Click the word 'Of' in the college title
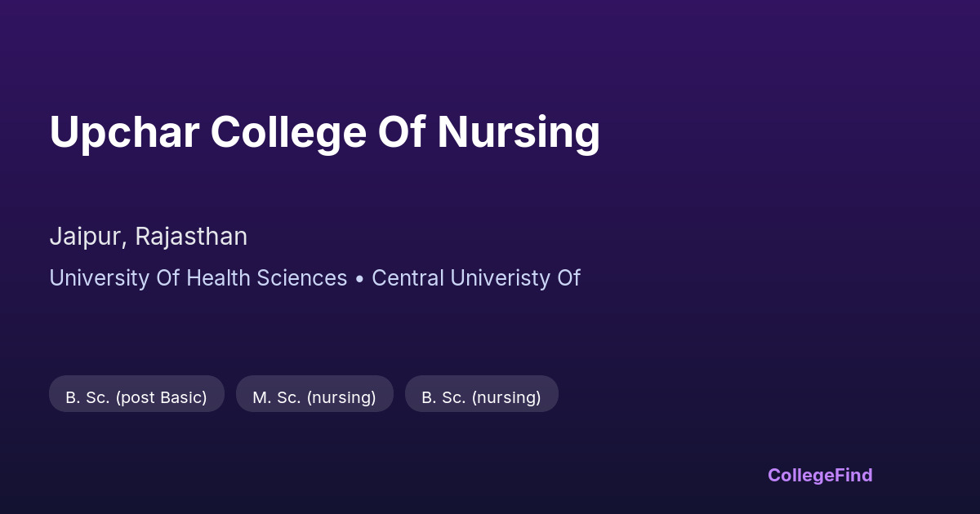The height and width of the screenshot is (514, 980). (x=402, y=132)
